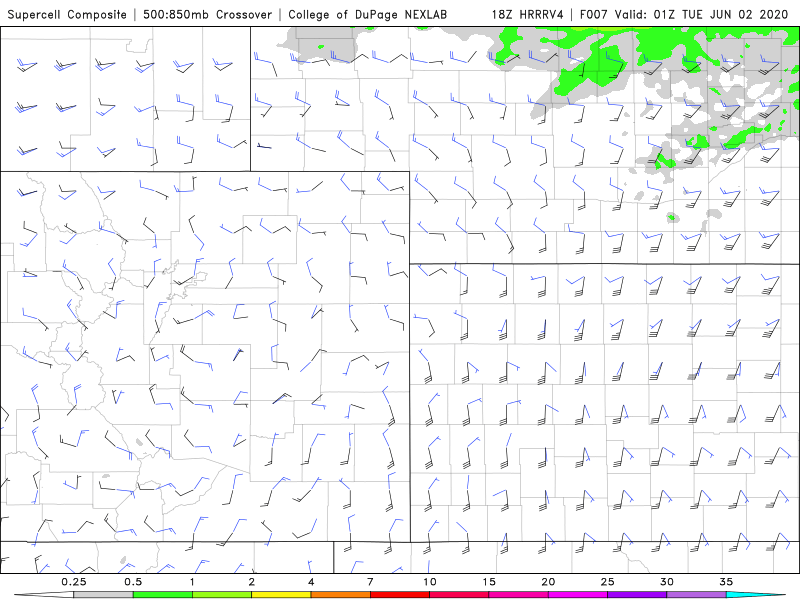Click the red 7–10 legend segment
This screenshot has width=800, height=600.
[x=399, y=595]
